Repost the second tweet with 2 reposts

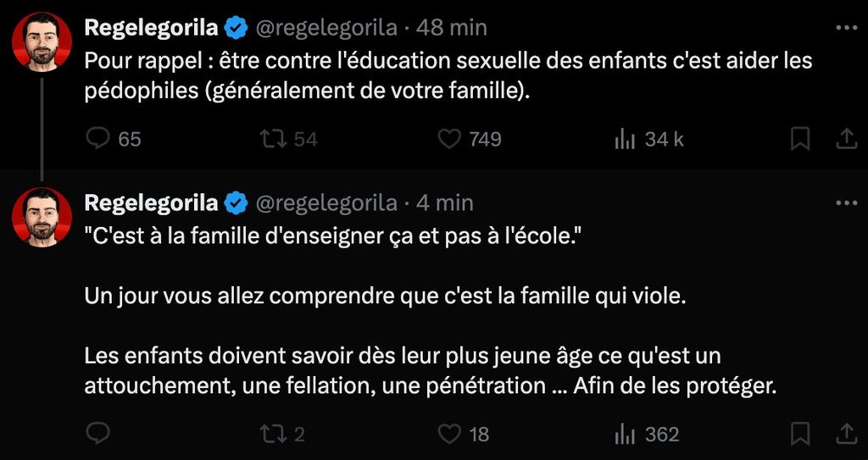[x=272, y=434]
